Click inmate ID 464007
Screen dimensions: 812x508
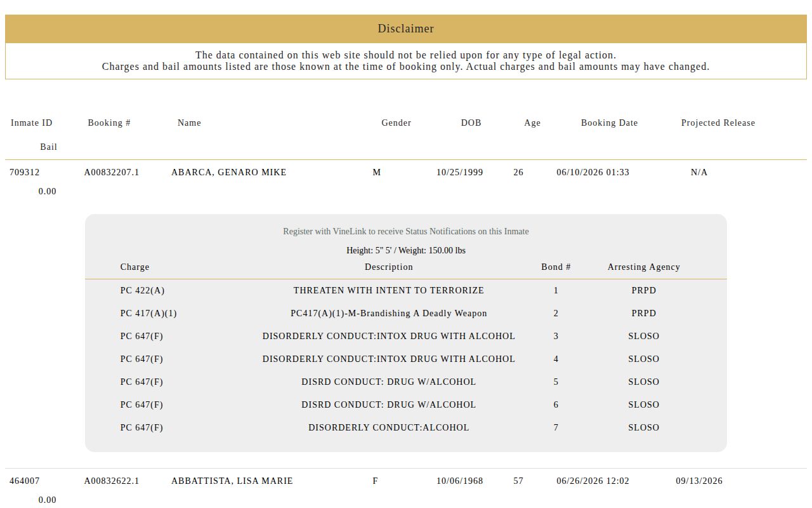[25, 481]
